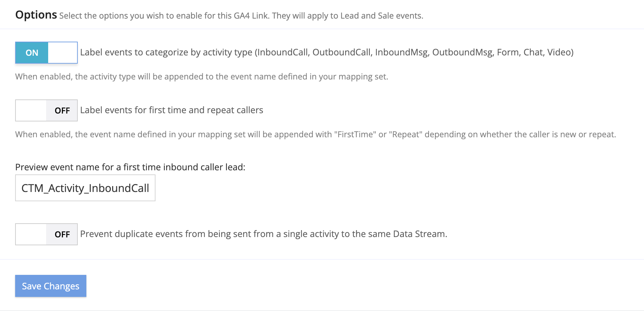644x311 pixels.
Task: Click the activity type appended help text
Action: (x=201, y=76)
